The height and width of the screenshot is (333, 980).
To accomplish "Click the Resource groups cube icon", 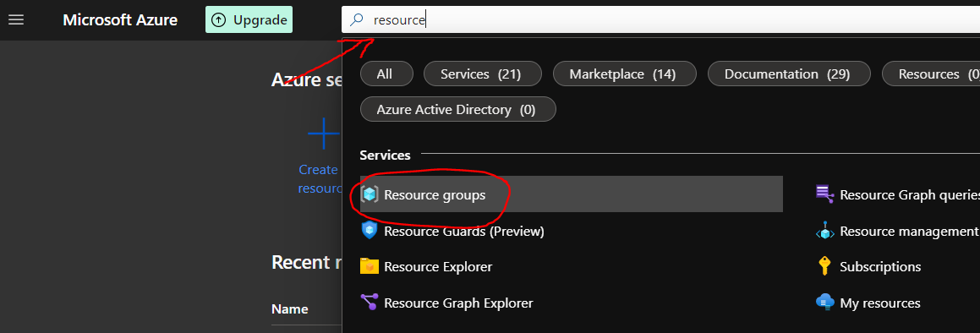I will (370, 194).
